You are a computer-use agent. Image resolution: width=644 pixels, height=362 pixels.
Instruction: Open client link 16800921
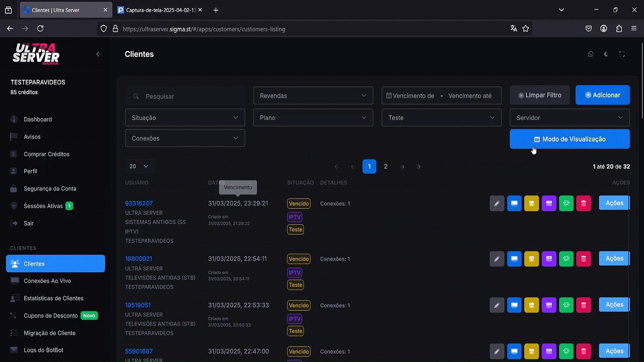tap(139, 258)
